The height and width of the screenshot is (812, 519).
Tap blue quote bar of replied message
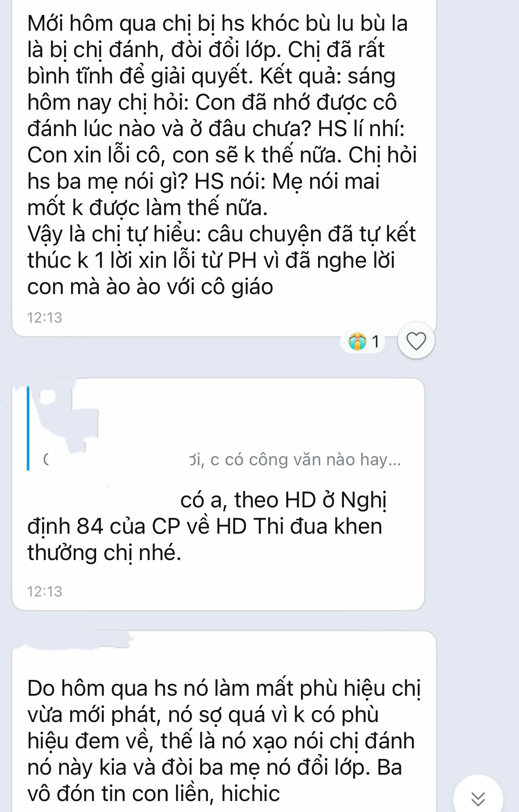[29, 428]
